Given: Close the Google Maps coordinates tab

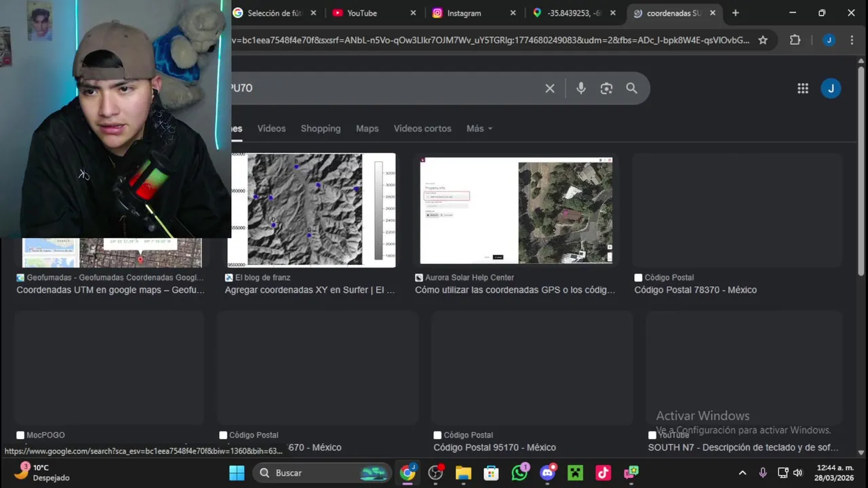Looking at the screenshot, I should [613, 13].
